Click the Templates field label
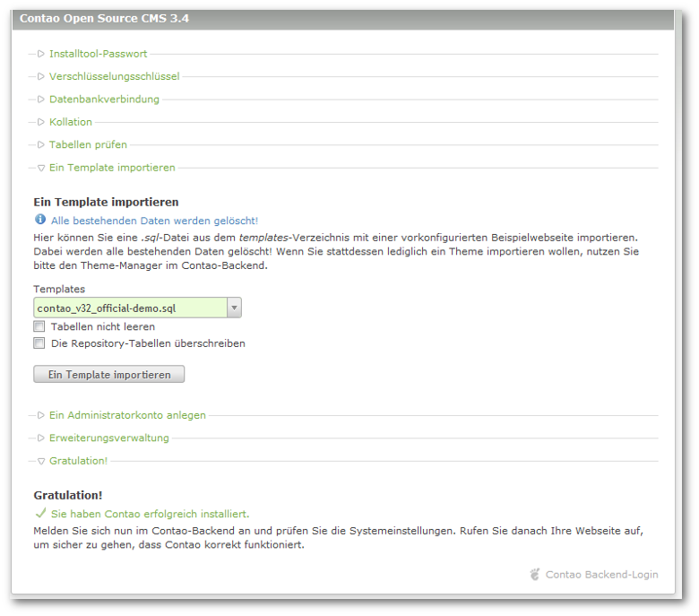The width and height of the screenshot is (699, 616). pyautogui.click(x=59, y=289)
